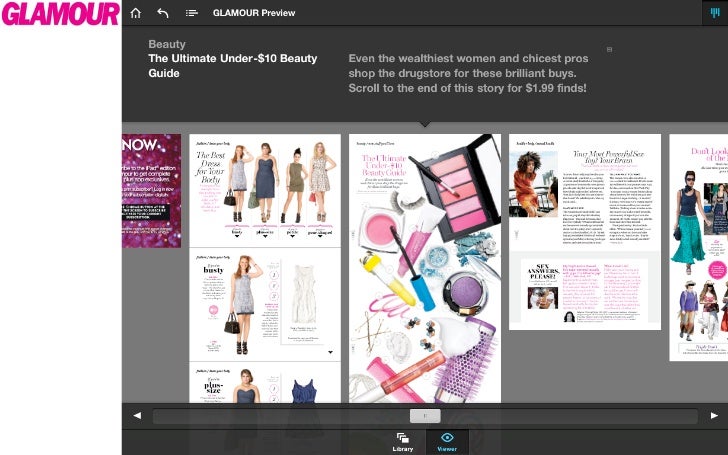Click the down arrow on the busty page
The height and width of the screenshot is (455, 728).
pyautogui.click(x=330, y=352)
